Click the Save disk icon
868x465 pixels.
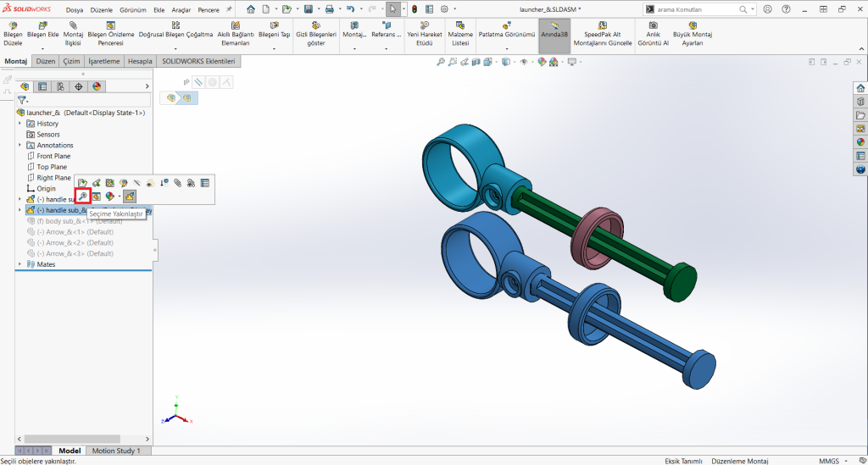tap(308, 9)
